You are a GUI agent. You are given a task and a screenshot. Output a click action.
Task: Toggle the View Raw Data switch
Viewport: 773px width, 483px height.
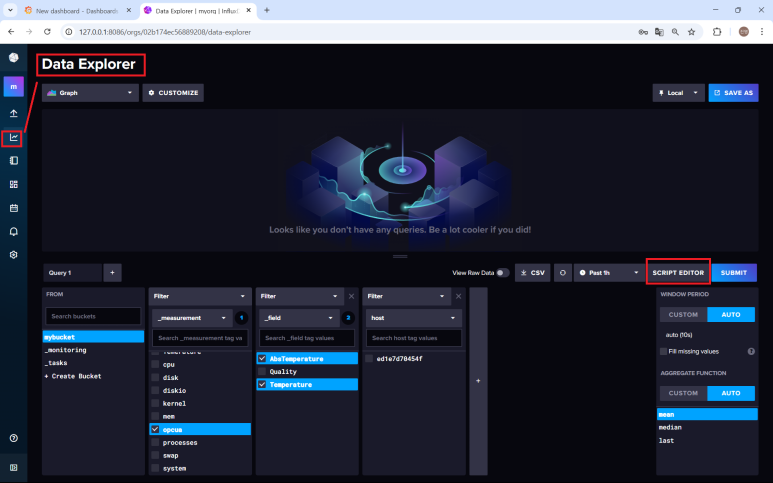coord(502,272)
